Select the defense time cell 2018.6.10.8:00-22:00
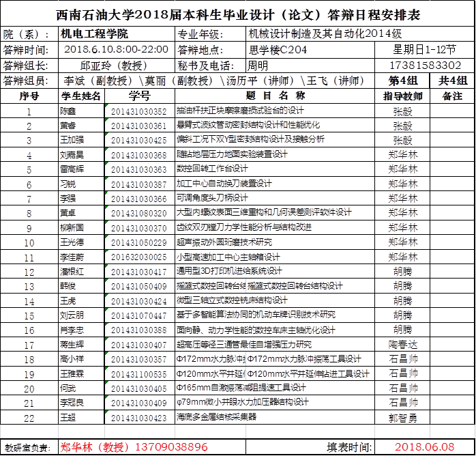 [x=116, y=50]
